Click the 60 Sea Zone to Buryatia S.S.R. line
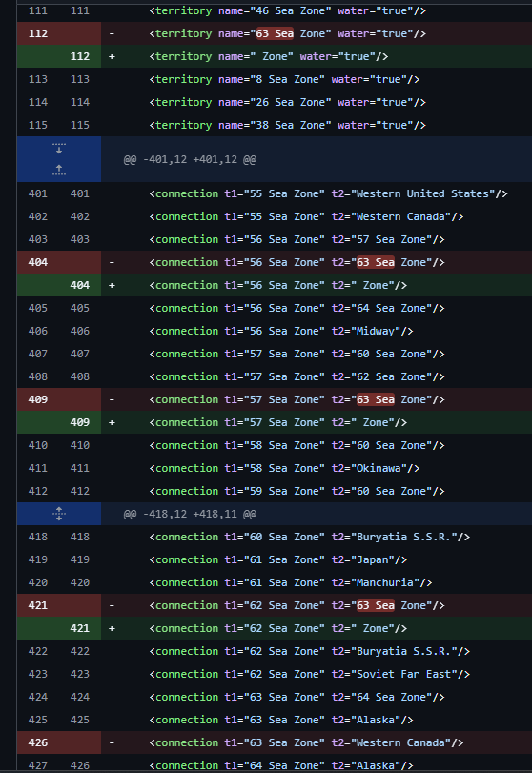The image size is (532, 773). 310,537
